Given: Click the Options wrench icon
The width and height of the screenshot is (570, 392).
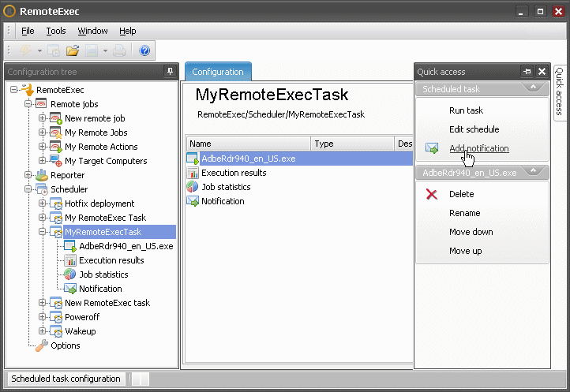Looking at the screenshot, I should coord(41,345).
